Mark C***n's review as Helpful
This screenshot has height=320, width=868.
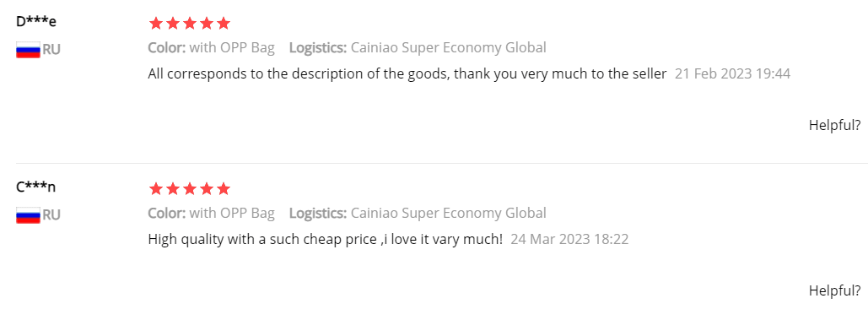click(x=835, y=290)
